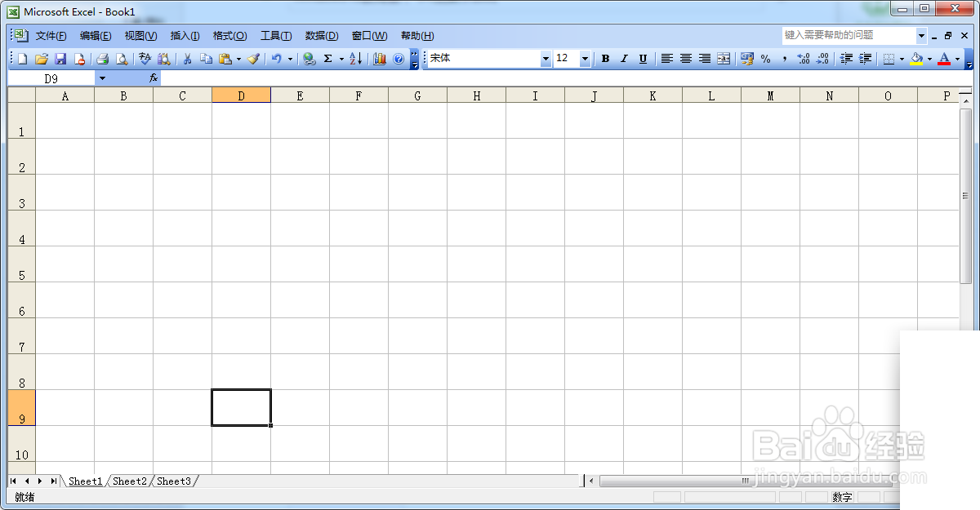Expand the undo history dropdown arrow

tap(290, 59)
